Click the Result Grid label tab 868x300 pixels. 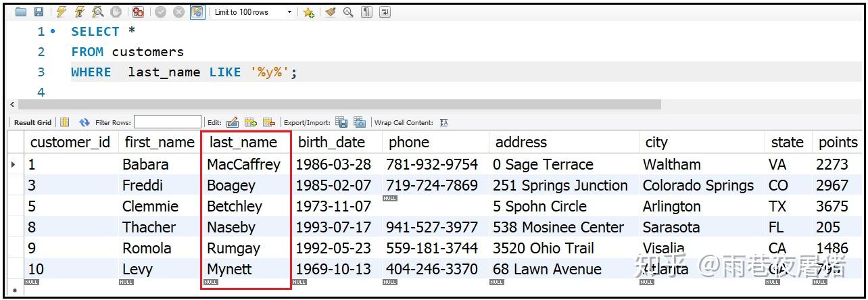pyautogui.click(x=32, y=122)
